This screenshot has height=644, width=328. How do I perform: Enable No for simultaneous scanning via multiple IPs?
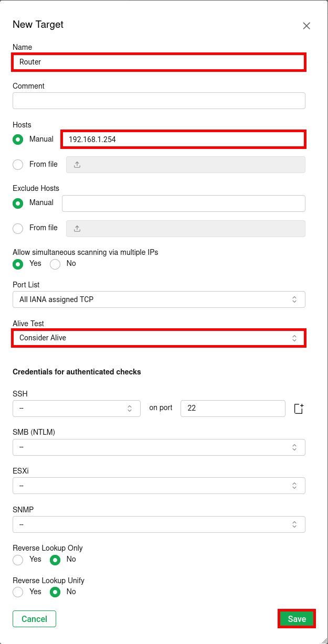pyautogui.click(x=55, y=264)
